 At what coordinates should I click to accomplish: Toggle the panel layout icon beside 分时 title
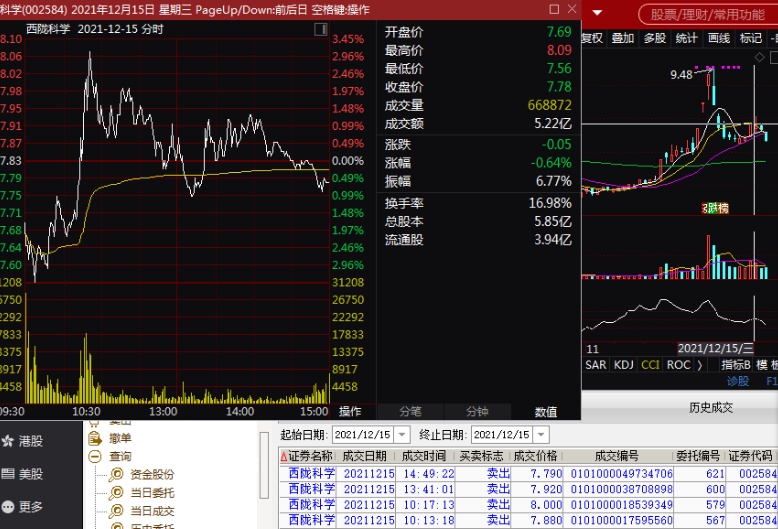click(321, 29)
